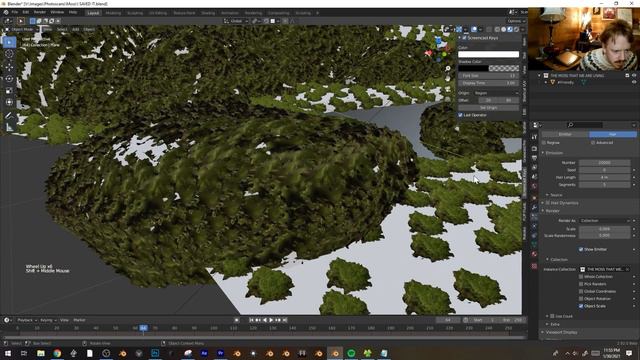Switch to the Layout workspace tab

coord(93,13)
